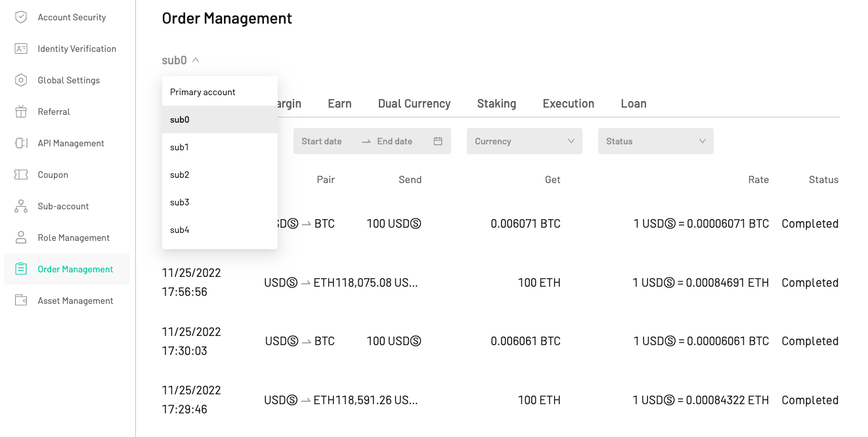Switch to the Earn tab
868x437 pixels.
point(339,104)
